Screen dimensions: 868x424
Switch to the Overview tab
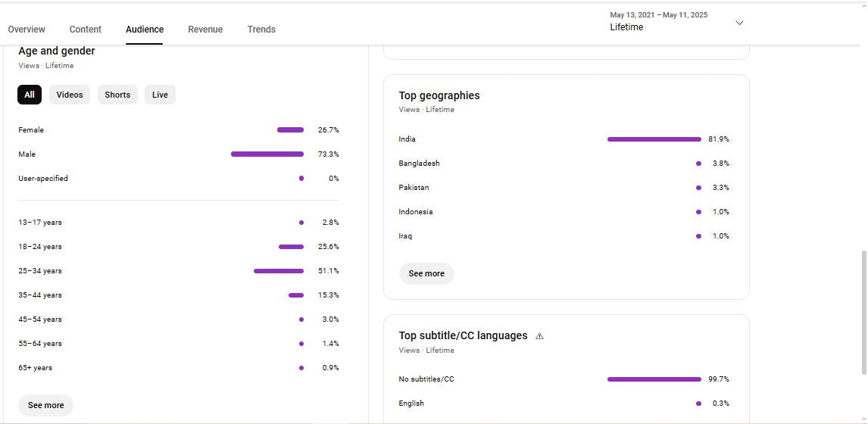click(x=27, y=30)
